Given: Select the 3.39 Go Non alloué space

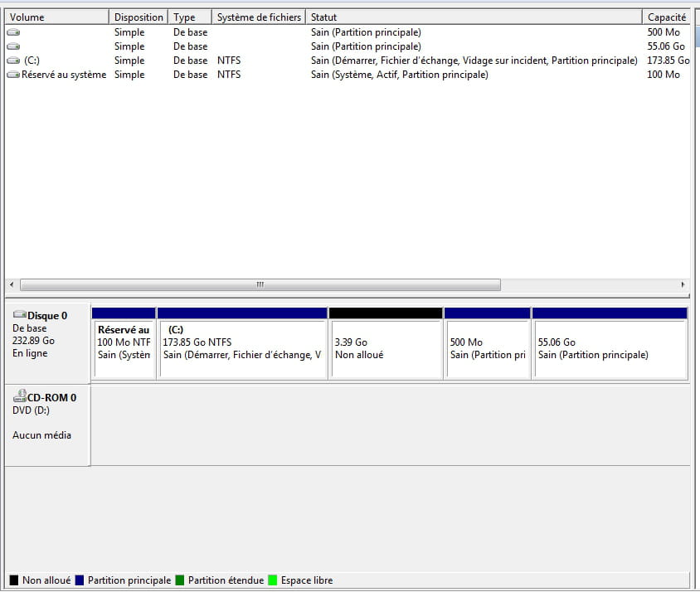Looking at the screenshot, I should (385, 348).
